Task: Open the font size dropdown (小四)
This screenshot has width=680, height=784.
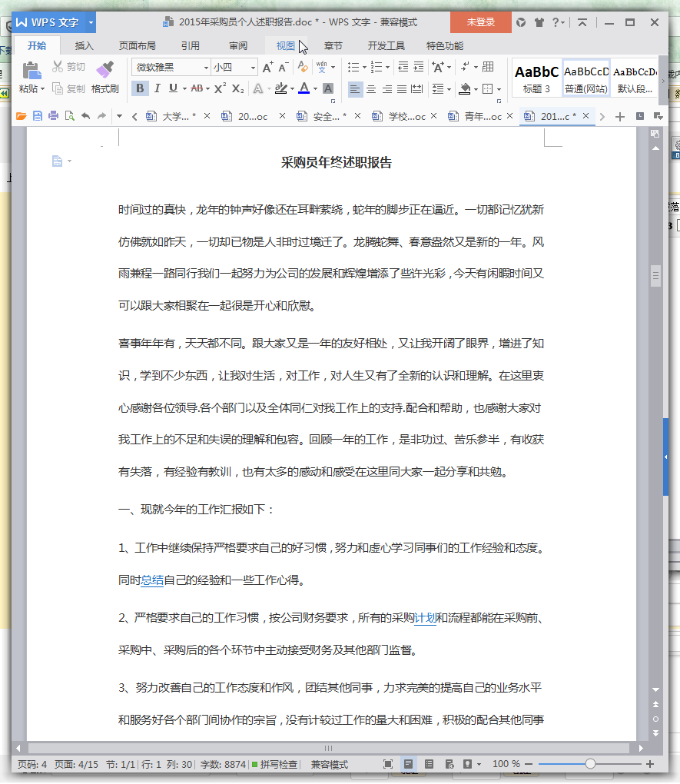Action: pyautogui.click(x=253, y=68)
